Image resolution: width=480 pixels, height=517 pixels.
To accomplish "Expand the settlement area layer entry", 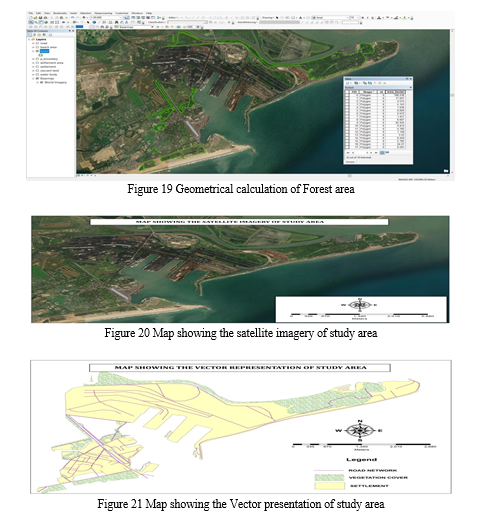I will (x=33, y=63).
